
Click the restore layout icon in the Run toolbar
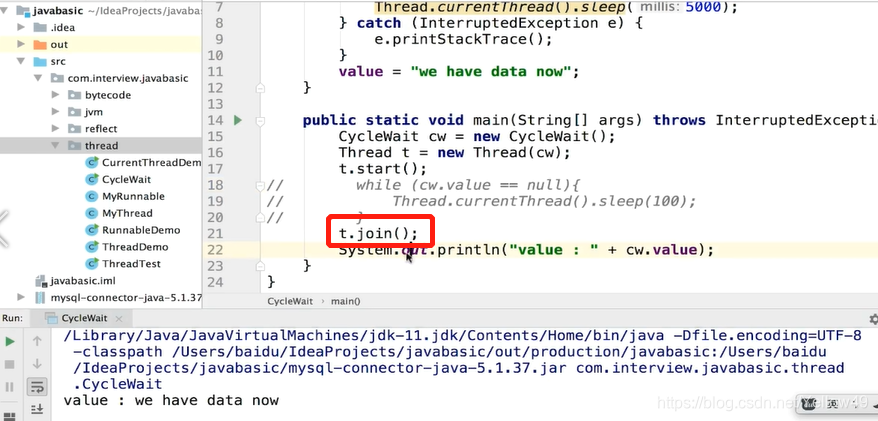(10, 416)
